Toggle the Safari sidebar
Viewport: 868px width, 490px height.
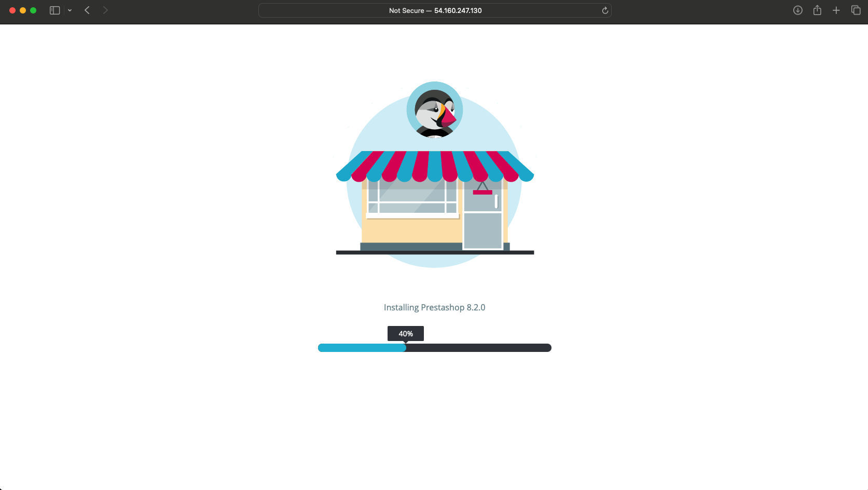(x=54, y=10)
